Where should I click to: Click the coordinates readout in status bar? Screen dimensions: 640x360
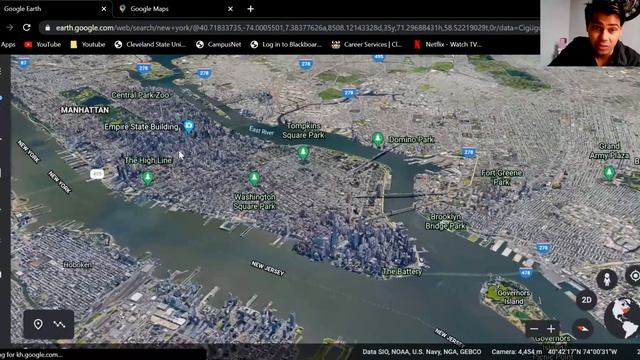[x=582, y=351]
